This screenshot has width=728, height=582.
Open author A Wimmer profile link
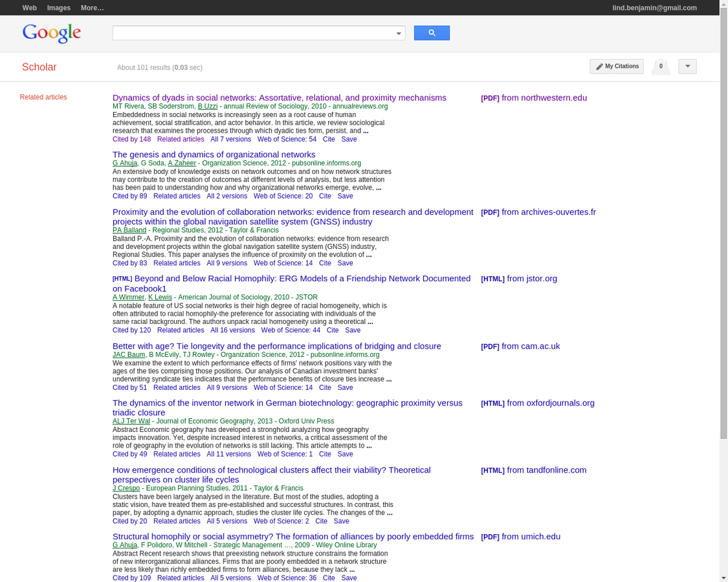tap(128, 297)
